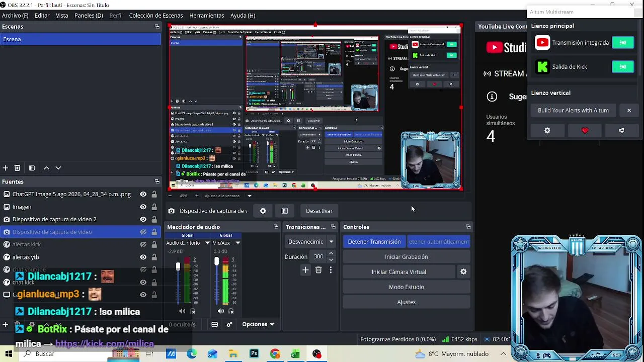Hide Dispositivo de captura de video 2
Image resolution: width=644 pixels, height=362 pixels.
[x=143, y=220]
